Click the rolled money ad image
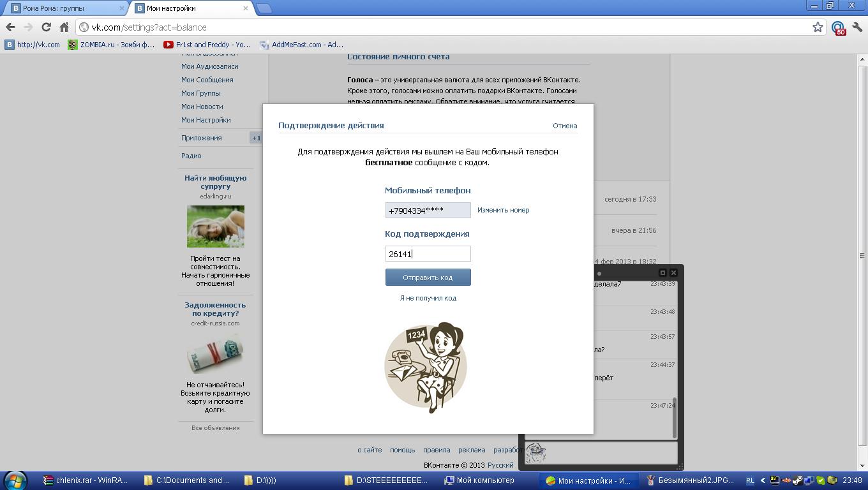The width and height of the screenshot is (868, 490). (x=215, y=353)
